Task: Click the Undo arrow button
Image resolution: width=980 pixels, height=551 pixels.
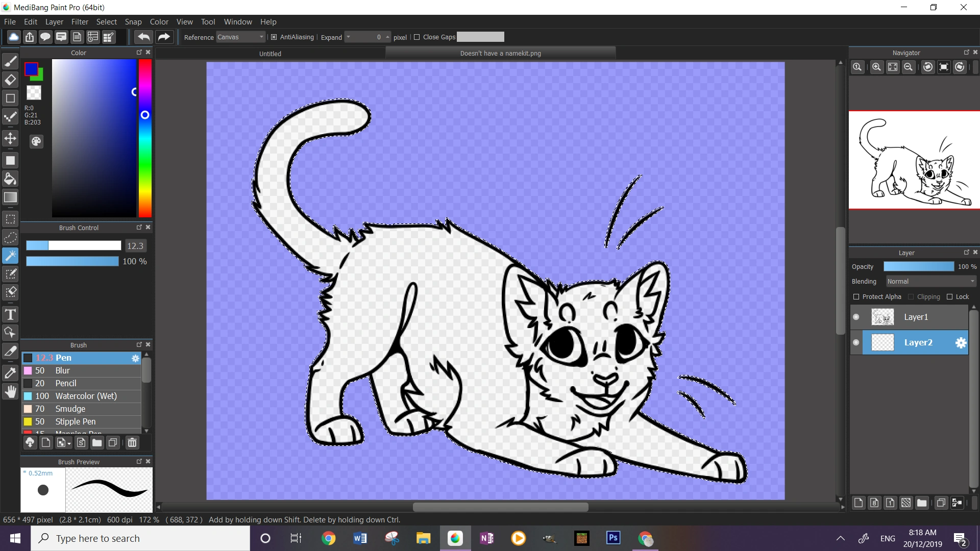Action: click(144, 37)
